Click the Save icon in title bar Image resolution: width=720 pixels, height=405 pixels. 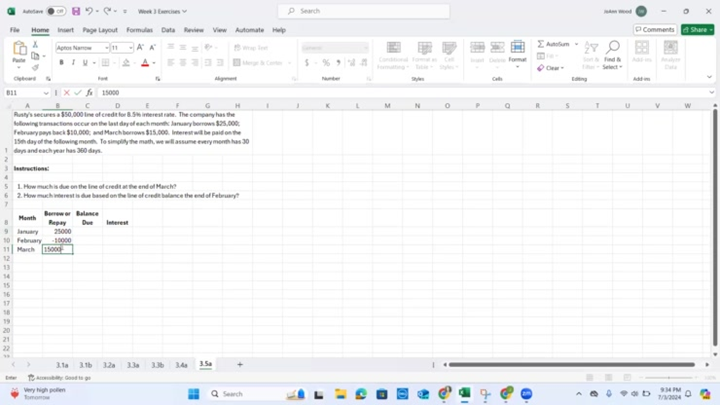click(76, 11)
